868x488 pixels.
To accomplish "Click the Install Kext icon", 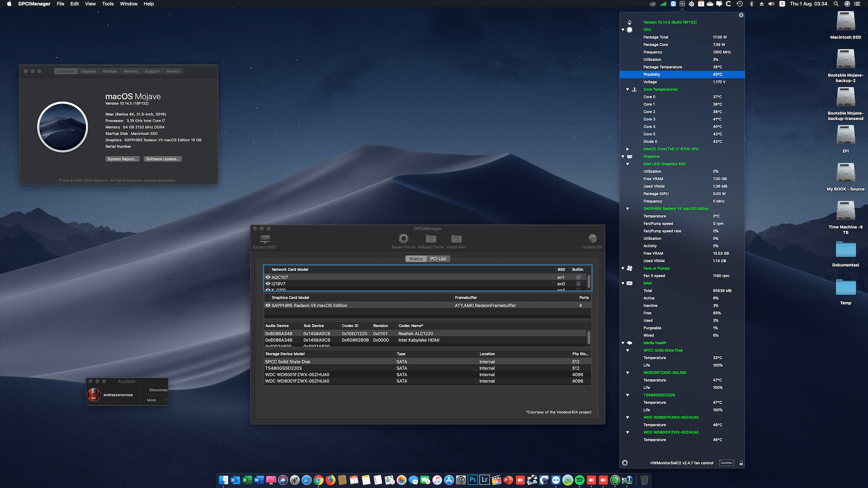I will [x=456, y=239].
